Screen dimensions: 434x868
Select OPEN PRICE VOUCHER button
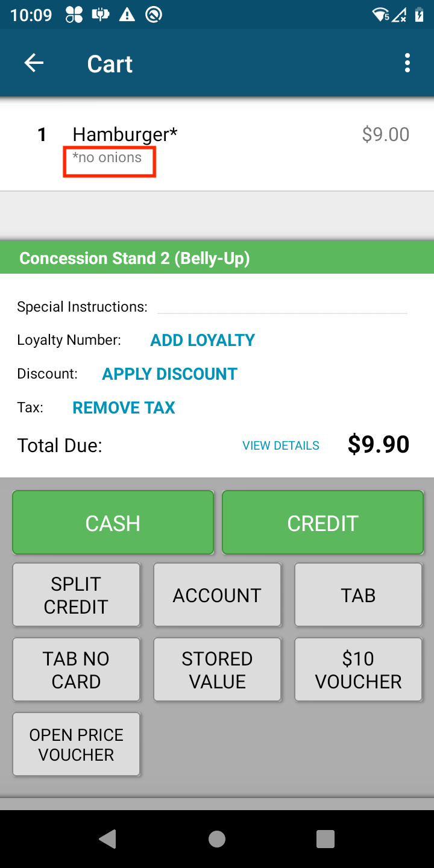76,744
